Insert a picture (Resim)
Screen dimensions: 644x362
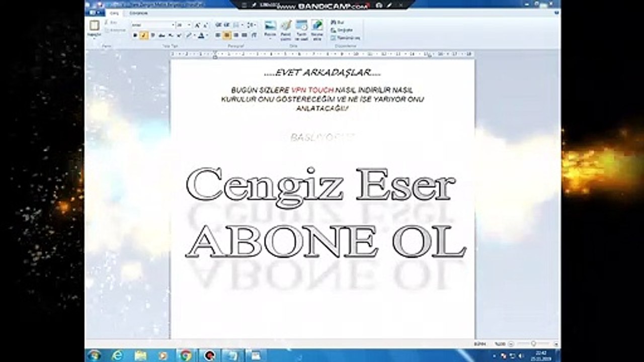point(270,29)
